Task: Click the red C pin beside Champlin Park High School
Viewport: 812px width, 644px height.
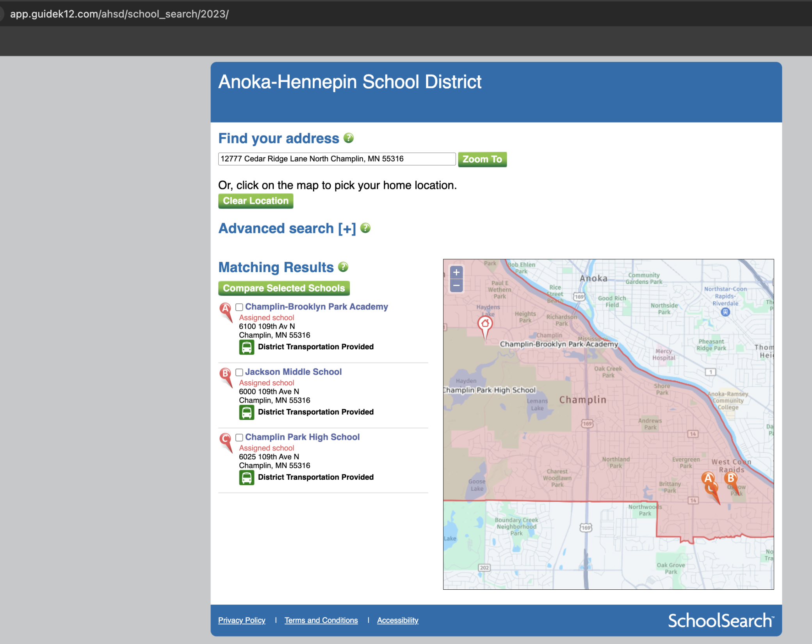Action: point(226,442)
